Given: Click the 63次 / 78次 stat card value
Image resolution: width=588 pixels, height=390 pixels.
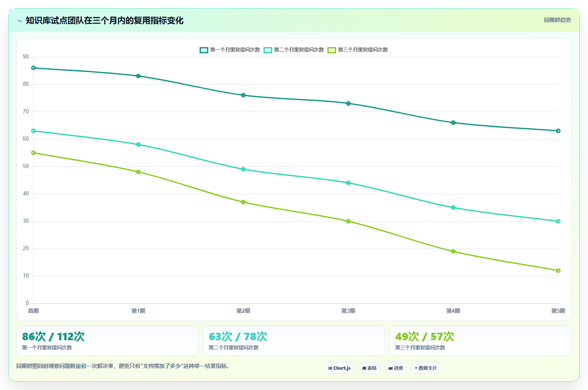Looking at the screenshot, I should click(x=238, y=336).
